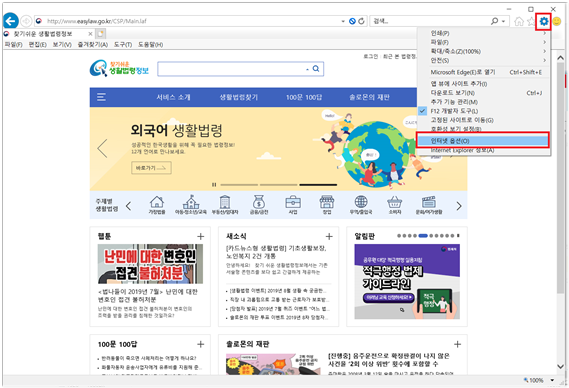Viewport: 569px width, 388px height.
Task: Expand the 안전(S) submenu
Action: tap(483, 60)
